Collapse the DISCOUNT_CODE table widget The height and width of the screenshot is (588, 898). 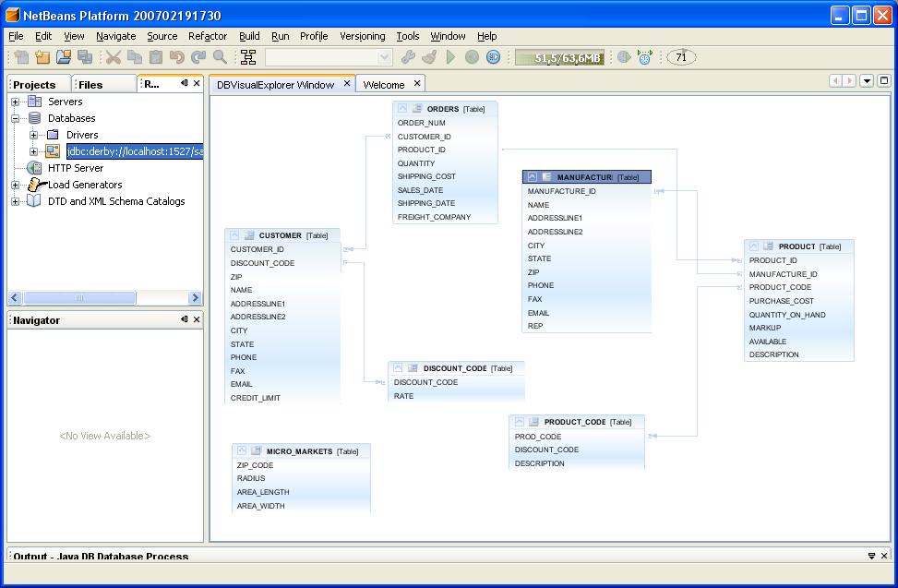(x=398, y=368)
